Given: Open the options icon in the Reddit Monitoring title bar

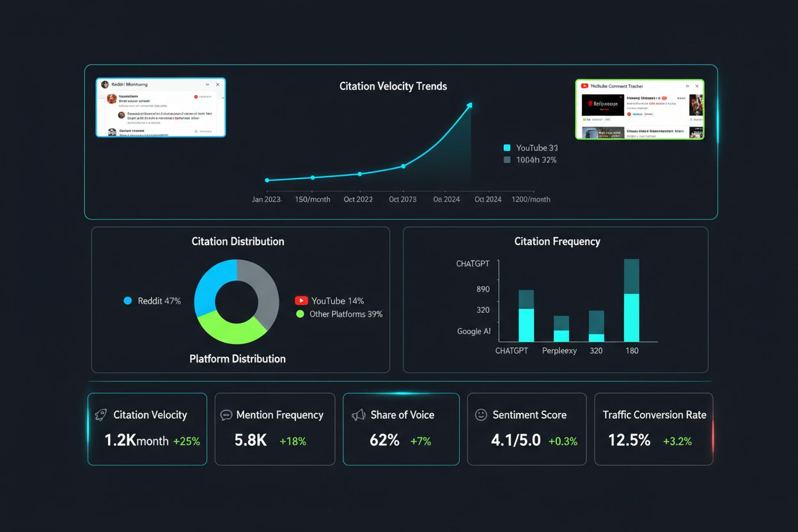Looking at the screenshot, I should pos(207,84).
